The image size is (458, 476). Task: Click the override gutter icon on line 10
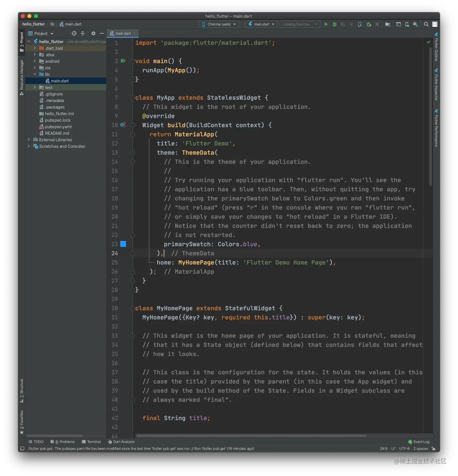pos(123,125)
